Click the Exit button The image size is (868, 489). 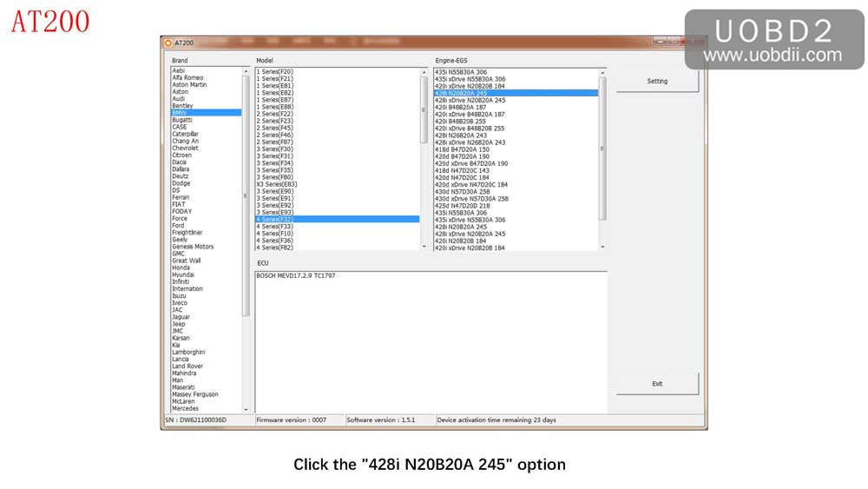(657, 383)
